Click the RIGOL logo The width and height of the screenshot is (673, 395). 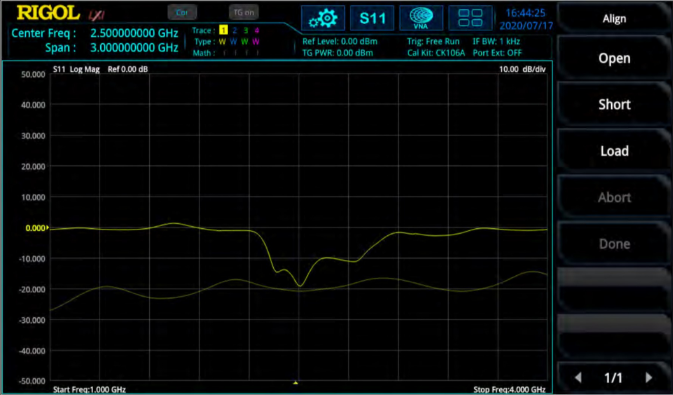pyautogui.click(x=48, y=13)
